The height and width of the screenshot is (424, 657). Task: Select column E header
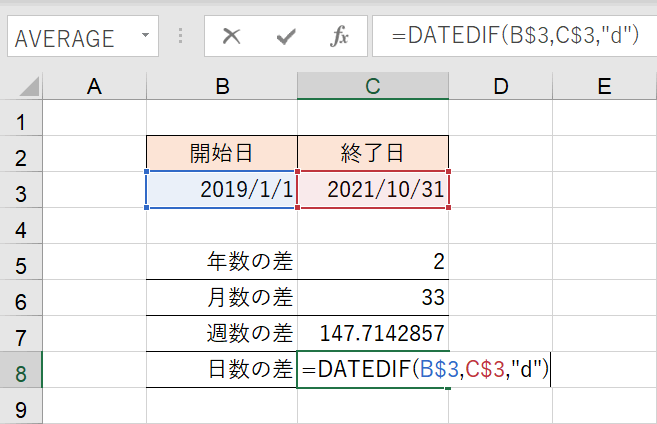point(605,86)
